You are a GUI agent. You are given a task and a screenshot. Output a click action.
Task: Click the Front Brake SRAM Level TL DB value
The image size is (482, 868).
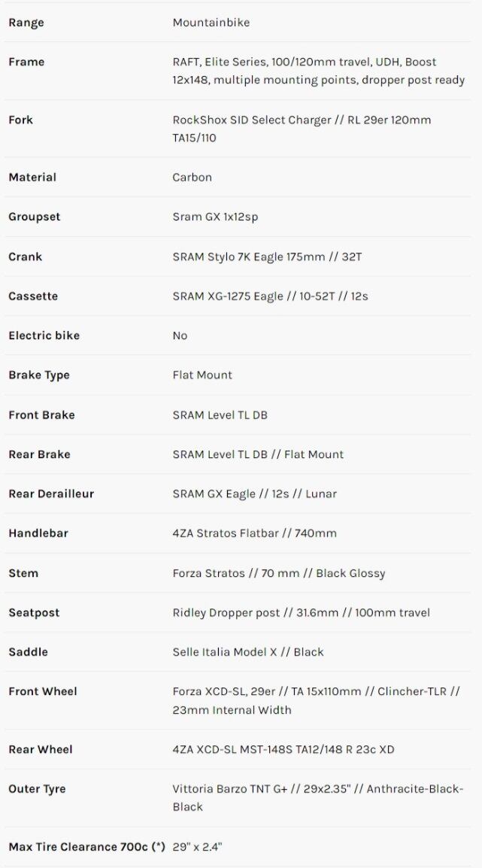click(x=220, y=414)
